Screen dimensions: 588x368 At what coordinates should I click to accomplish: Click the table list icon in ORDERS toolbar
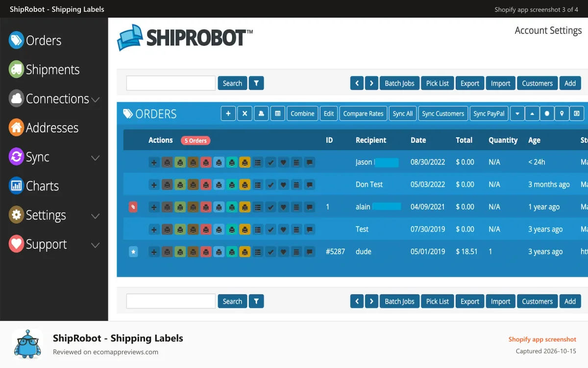[278, 113]
